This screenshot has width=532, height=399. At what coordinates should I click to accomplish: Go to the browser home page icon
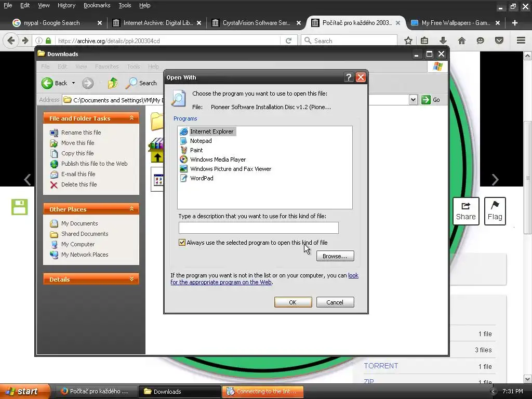[x=461, y=41]
